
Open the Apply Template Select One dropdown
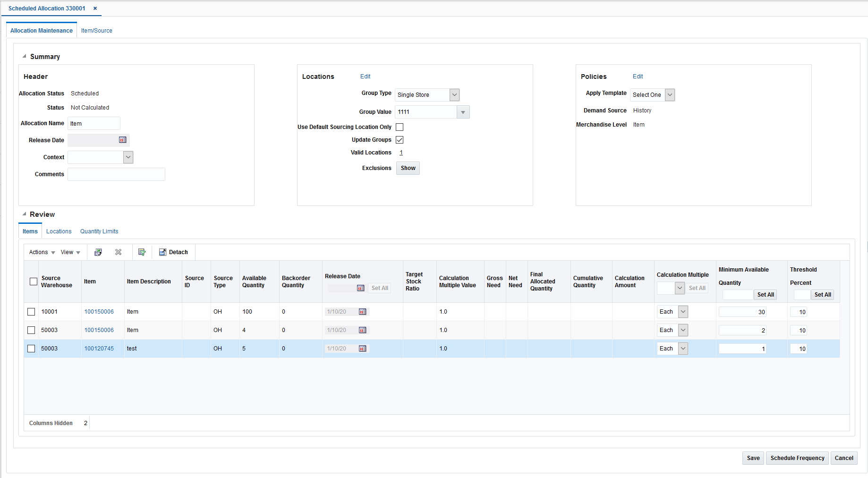point(670,94)
